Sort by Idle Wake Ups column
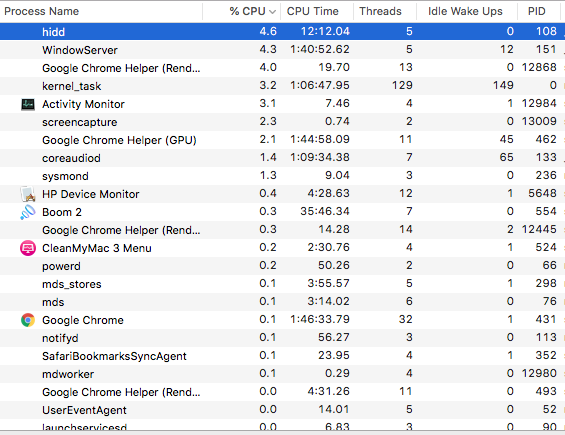The height and width of the screenshot is (435, 565). 465,11
